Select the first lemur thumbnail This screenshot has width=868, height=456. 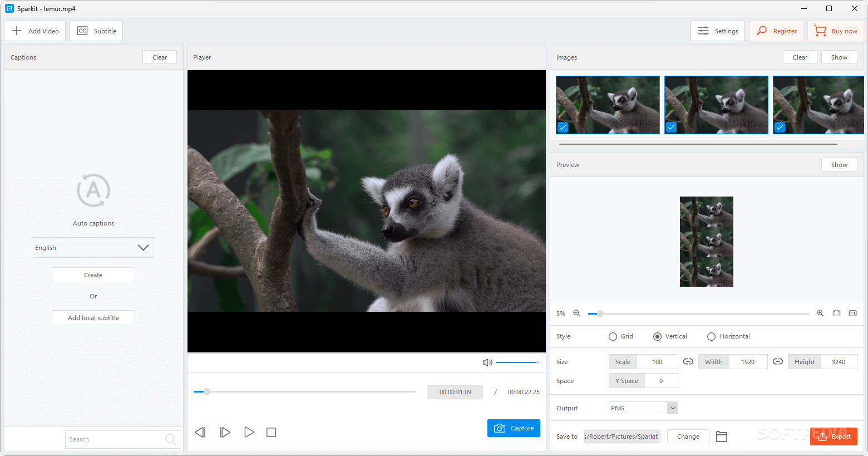[608, 105]
